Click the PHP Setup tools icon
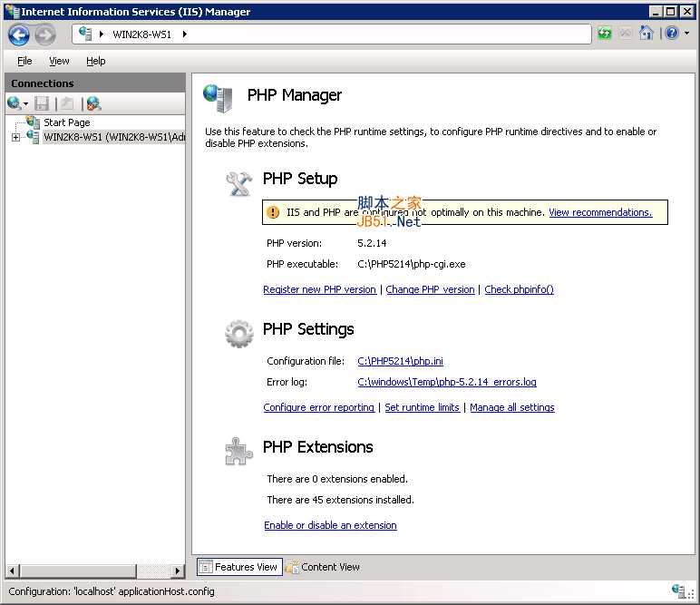This screenshot has height=605, width=700. pos(238,183)
